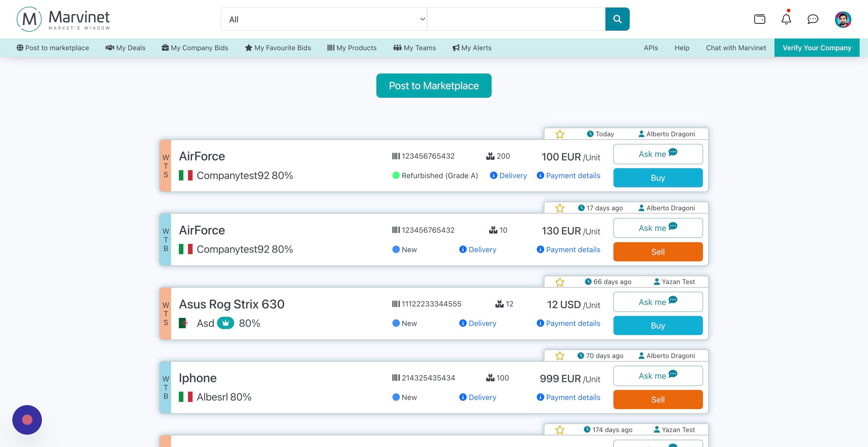View Payment details for AirForce 100 EUR

(568, 176)
